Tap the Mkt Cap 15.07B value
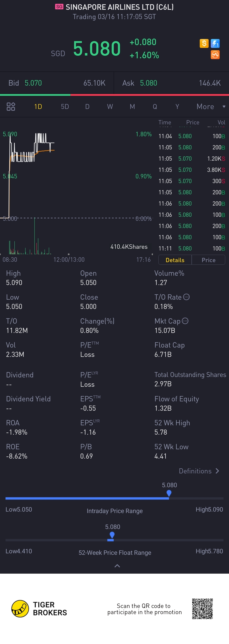The height and width of the screenshot is (644, 229). [165, 331]
